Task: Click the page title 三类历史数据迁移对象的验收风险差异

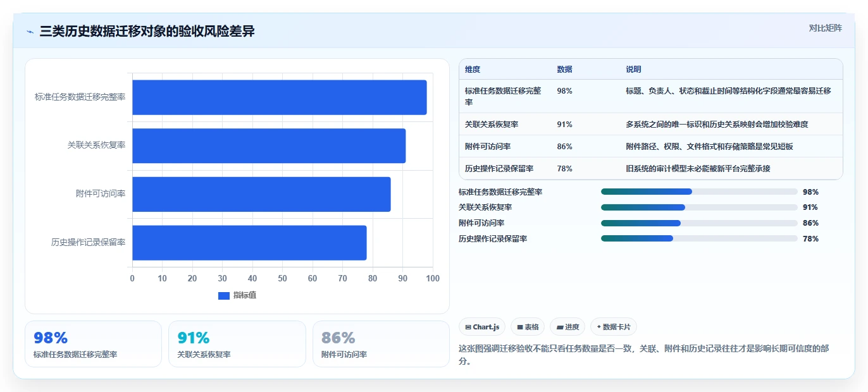Action: [x=147, y=31]
